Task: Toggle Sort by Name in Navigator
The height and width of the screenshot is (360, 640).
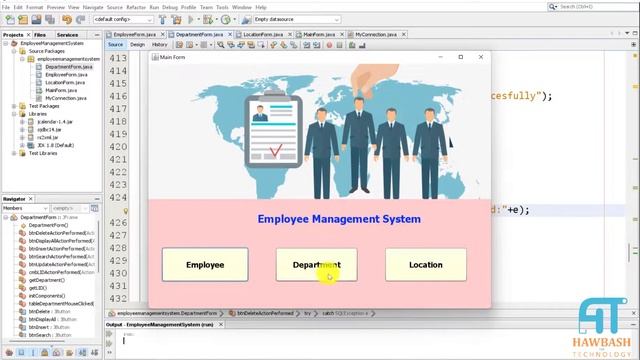Action: pos(82,353)
